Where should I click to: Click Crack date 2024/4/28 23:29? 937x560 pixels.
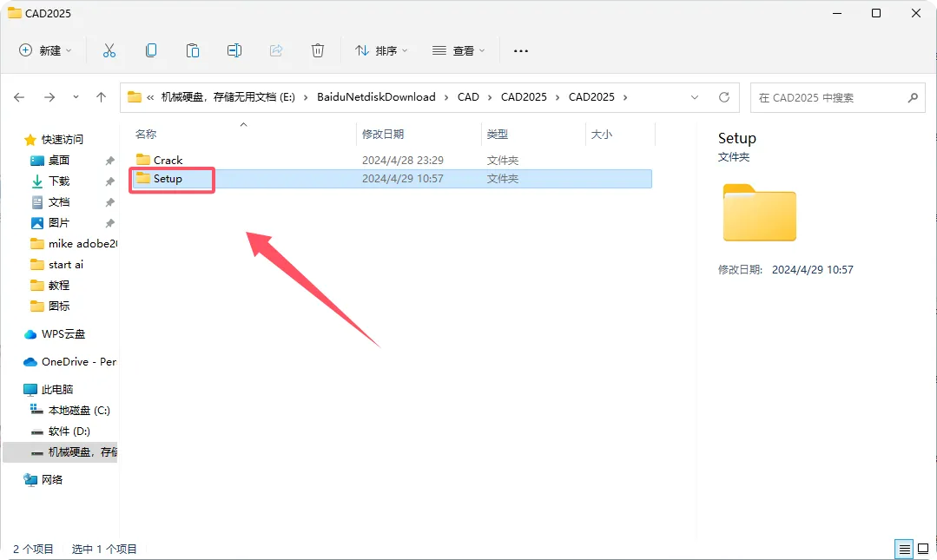[403, 160]
